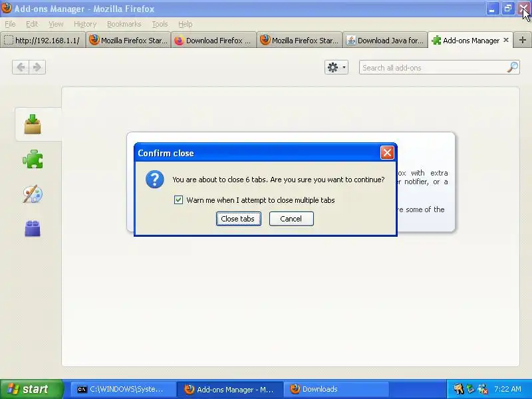
Task: Click the 7:22 AM system clock
Action: (507, 389)
